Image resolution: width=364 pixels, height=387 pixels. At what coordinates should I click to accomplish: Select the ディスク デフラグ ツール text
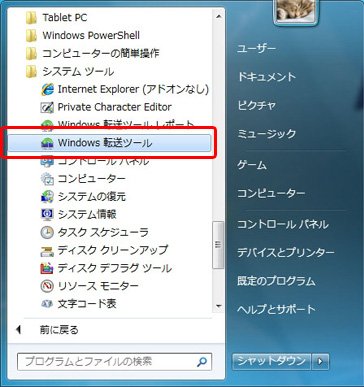coord(115,268)
